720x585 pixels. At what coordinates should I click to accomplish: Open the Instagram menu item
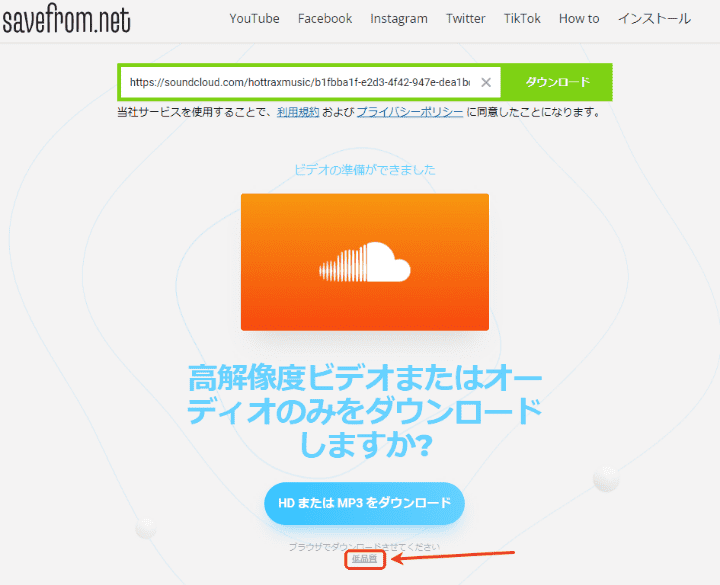(x=399, y=19)
